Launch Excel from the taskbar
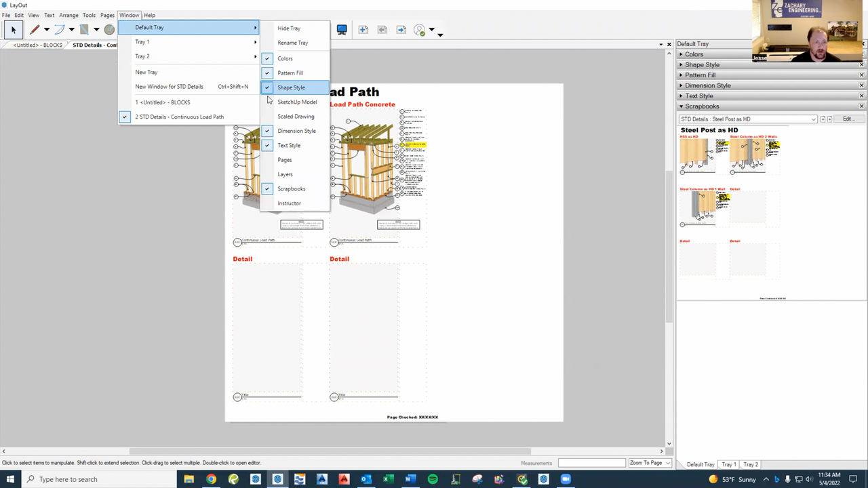This screenshot has width=868, height=488. pyautogui.click(x=388, y=479)
